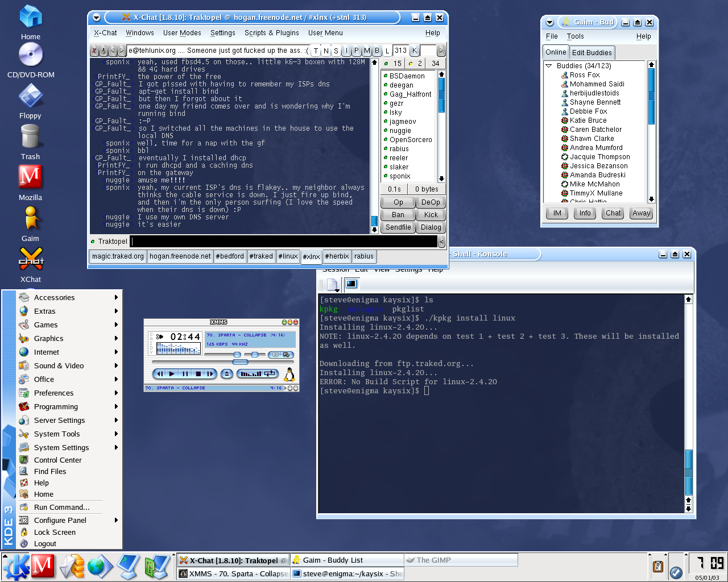Expand the Games submenu
Image resolution: width=728 pixels, height=582 pixels.
(69, 325)
